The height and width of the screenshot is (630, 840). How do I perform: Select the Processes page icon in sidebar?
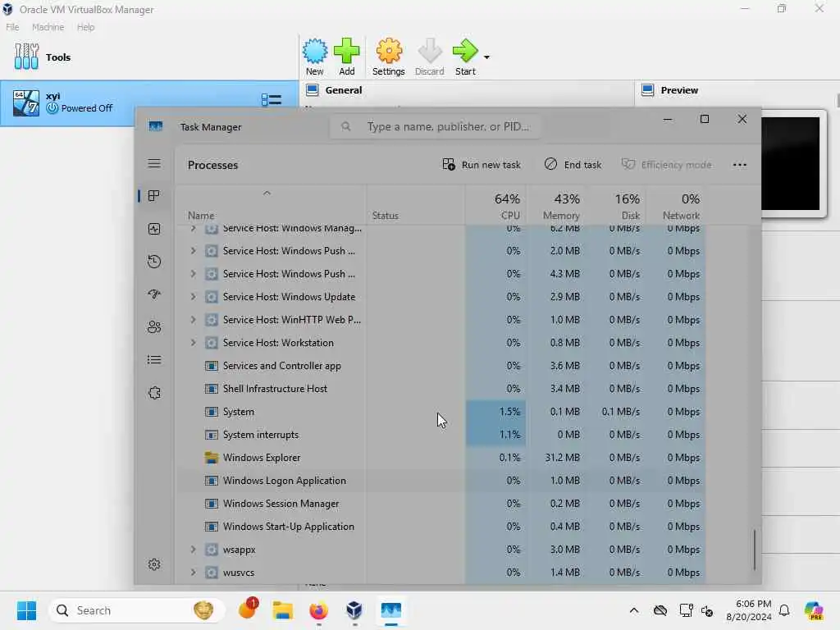click(x=153, y=196)
